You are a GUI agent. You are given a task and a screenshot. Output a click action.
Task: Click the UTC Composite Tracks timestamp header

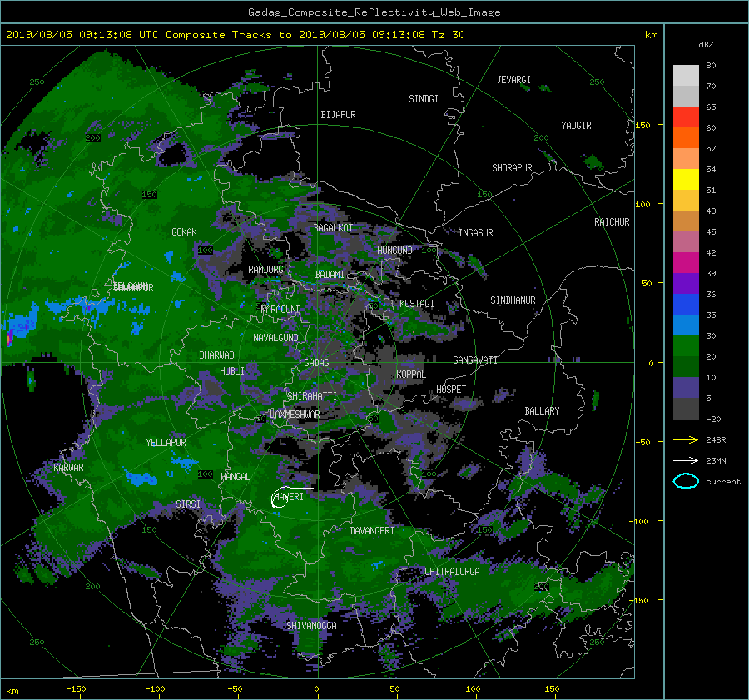click(235, 35)
